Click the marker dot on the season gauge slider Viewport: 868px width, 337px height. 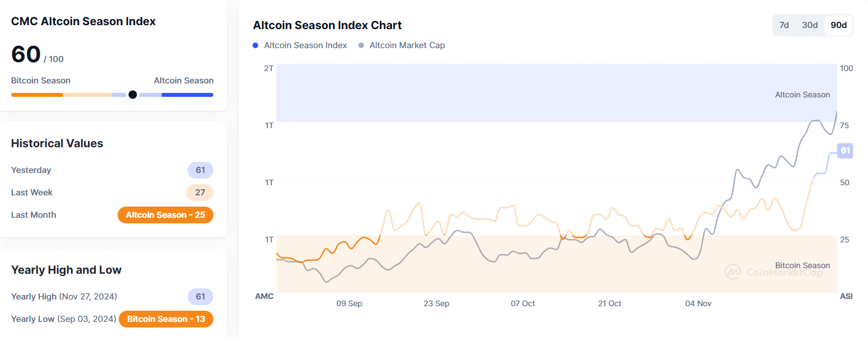(x=133, y=95)
